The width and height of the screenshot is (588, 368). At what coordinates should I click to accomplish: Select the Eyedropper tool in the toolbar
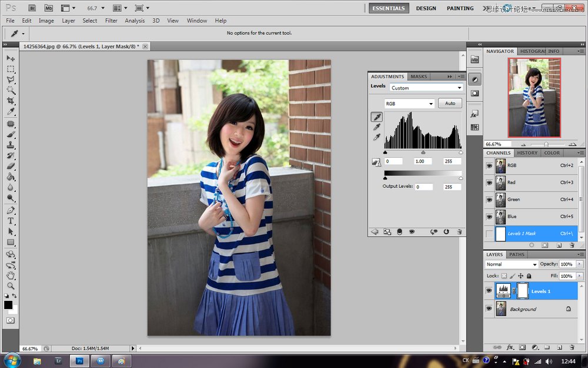[11, 110]
